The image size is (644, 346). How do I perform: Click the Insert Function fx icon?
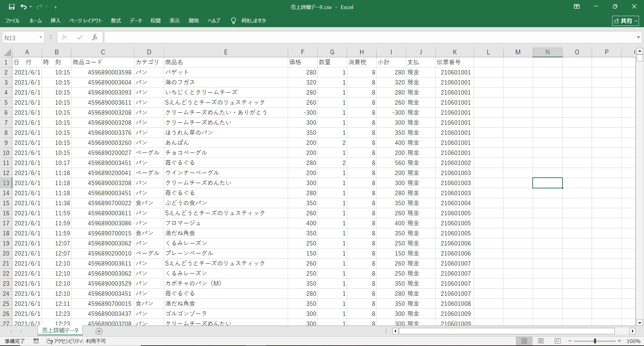95,38
